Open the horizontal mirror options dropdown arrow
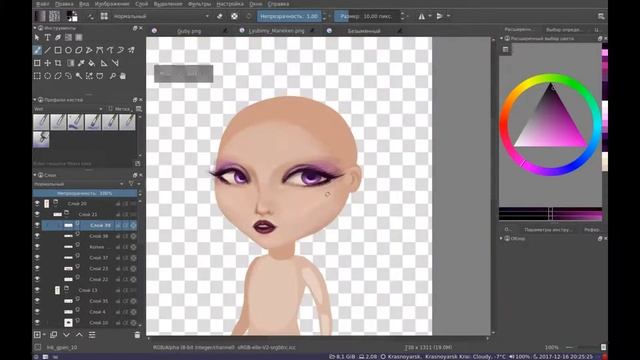This screenshot has width=640, height=360. pos(430,16)
